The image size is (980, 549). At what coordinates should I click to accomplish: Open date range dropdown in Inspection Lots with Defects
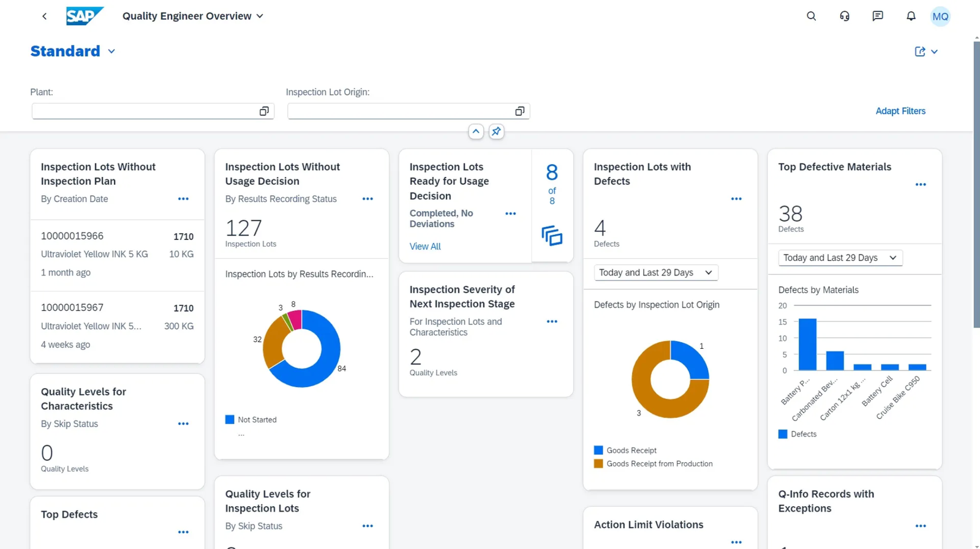tap(655, 273)
